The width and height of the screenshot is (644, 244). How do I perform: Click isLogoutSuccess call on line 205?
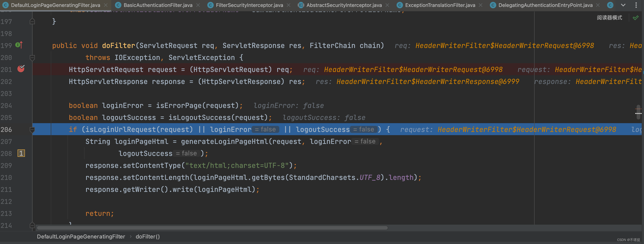click(199, 117)
